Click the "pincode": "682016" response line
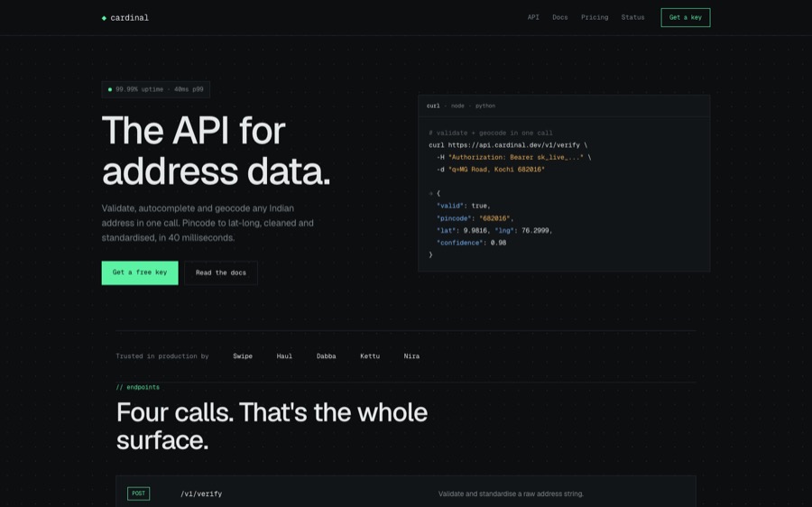The image size is (812, 507). (475, 218)
